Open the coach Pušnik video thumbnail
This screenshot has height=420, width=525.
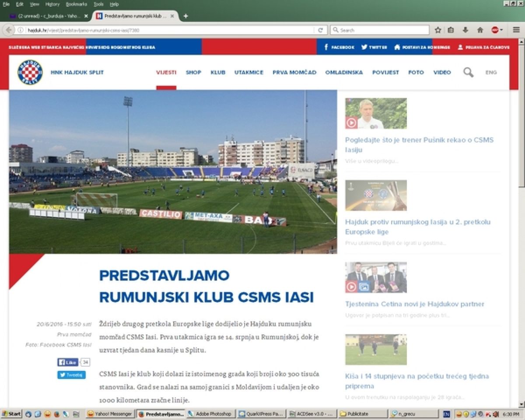click(x=376, y=113)
